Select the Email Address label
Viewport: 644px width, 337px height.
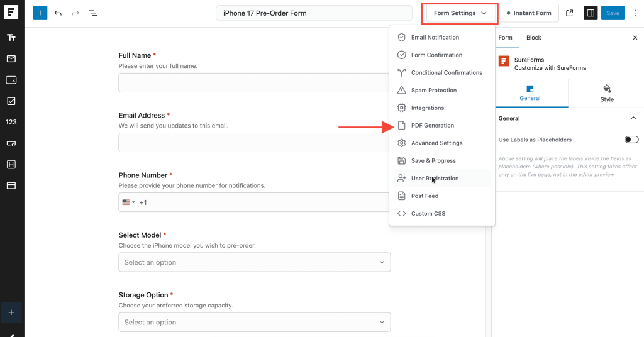click(142, 115)
